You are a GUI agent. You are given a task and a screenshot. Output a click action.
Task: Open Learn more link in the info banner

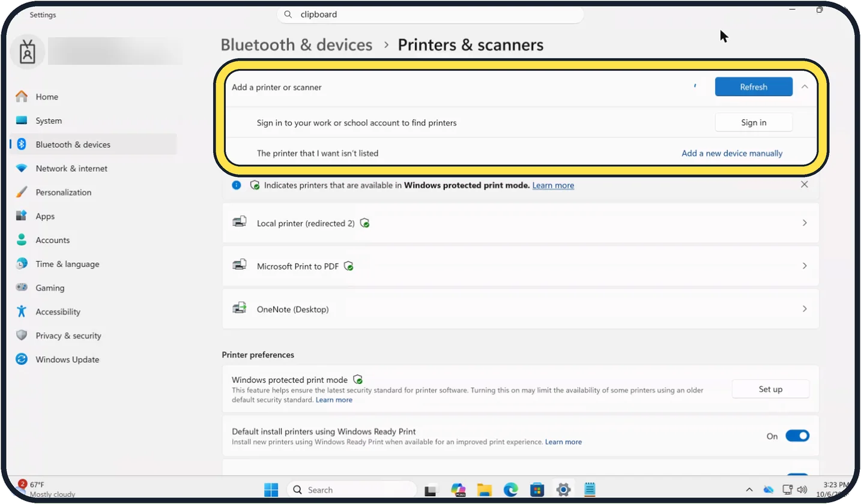point(553,185)
